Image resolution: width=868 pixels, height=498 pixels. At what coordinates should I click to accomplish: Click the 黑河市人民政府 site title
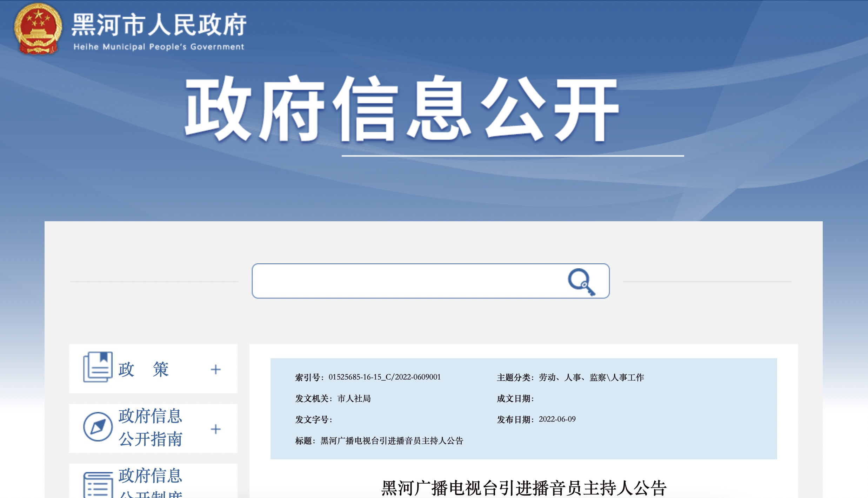coord(159,25)
